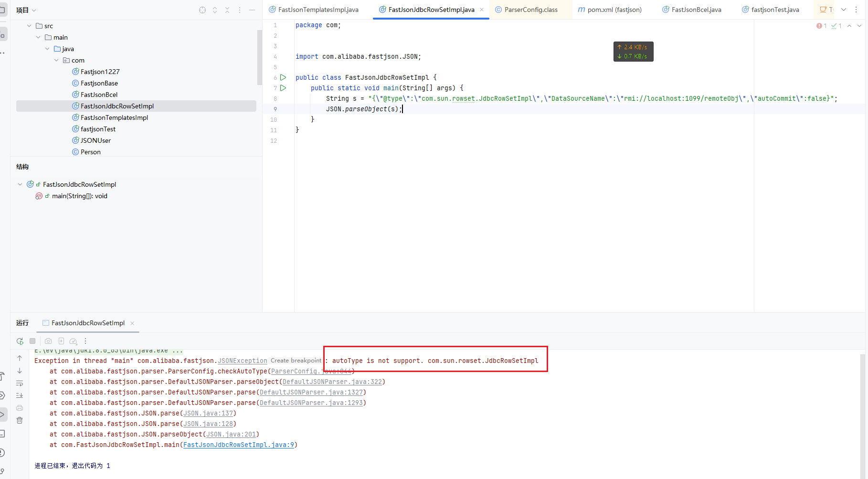Close the FastJsonJdbcRowSetImpl.java editor tab
Viewport: 868px width, 479px height.
point(482,10)
